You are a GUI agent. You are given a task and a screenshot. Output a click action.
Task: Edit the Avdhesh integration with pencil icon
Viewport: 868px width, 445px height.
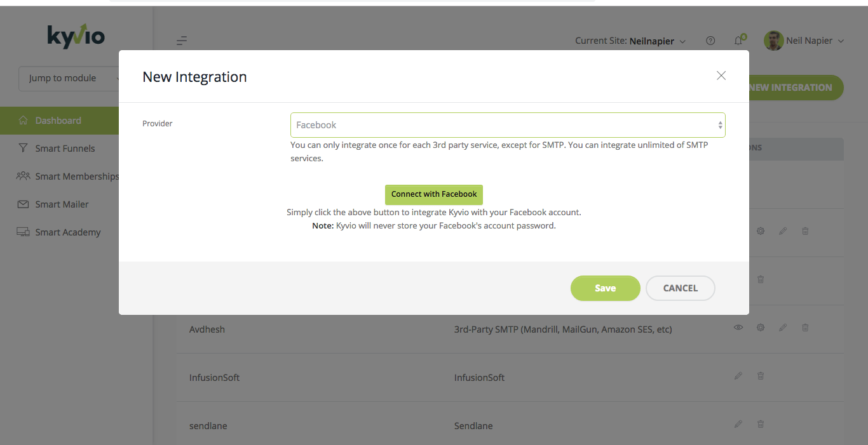[783, 328]
